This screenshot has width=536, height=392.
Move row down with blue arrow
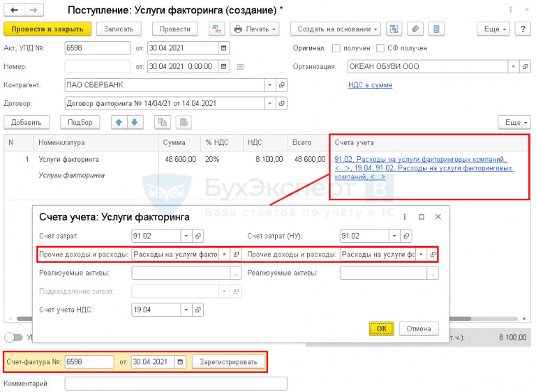[135, 122]
